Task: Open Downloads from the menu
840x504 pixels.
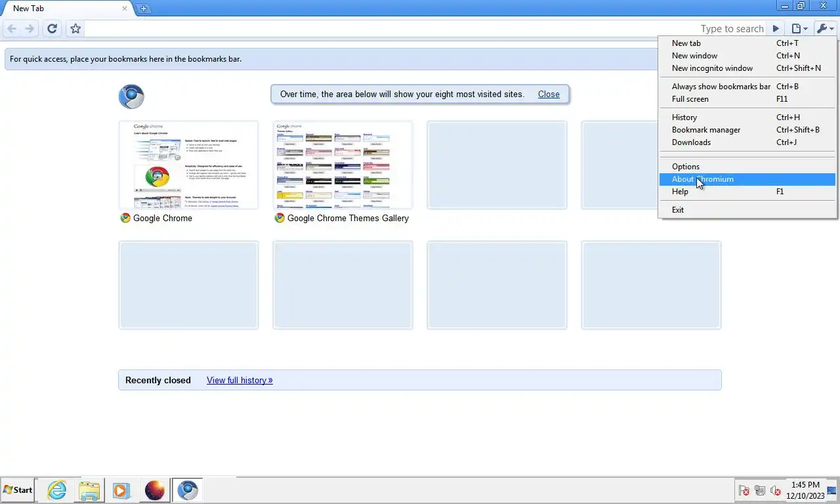Action: point(747,142)
